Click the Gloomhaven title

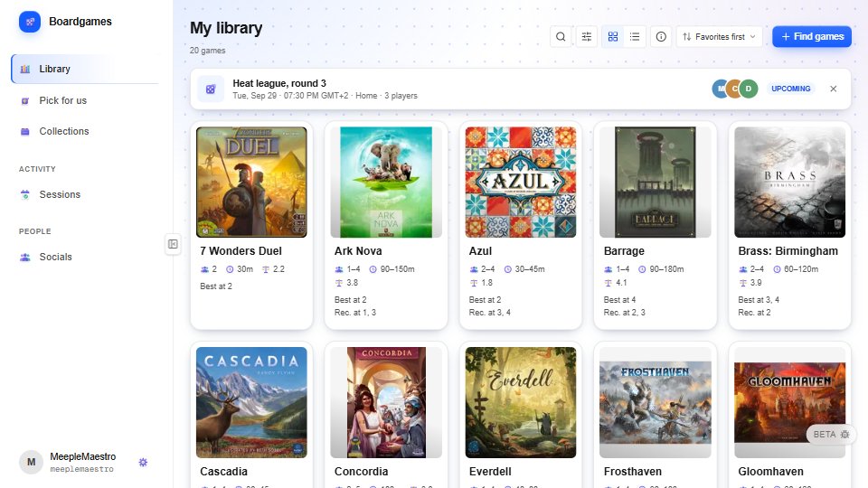(770, 472)
